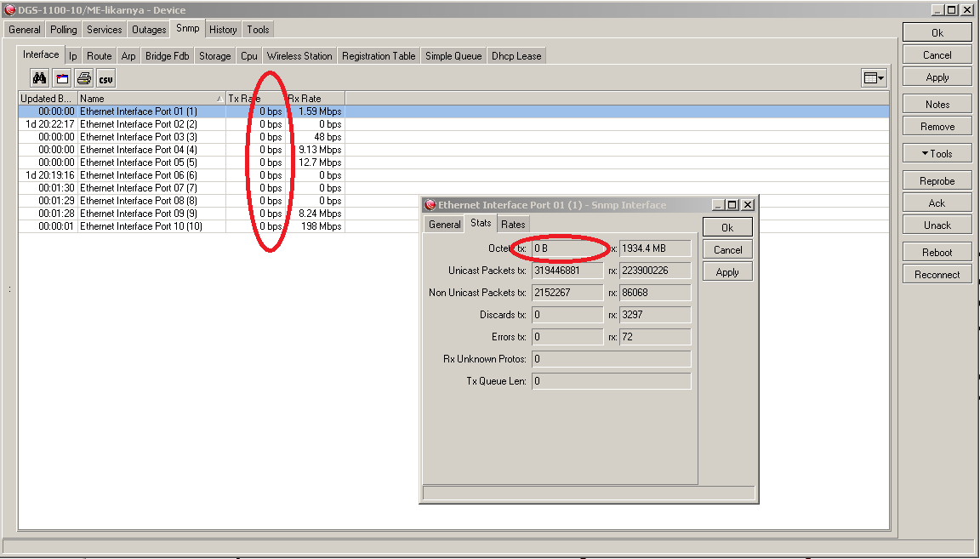
Task: Open the Dhcp Lease tab
Action: pyautogui.click(x=516, y=56)
